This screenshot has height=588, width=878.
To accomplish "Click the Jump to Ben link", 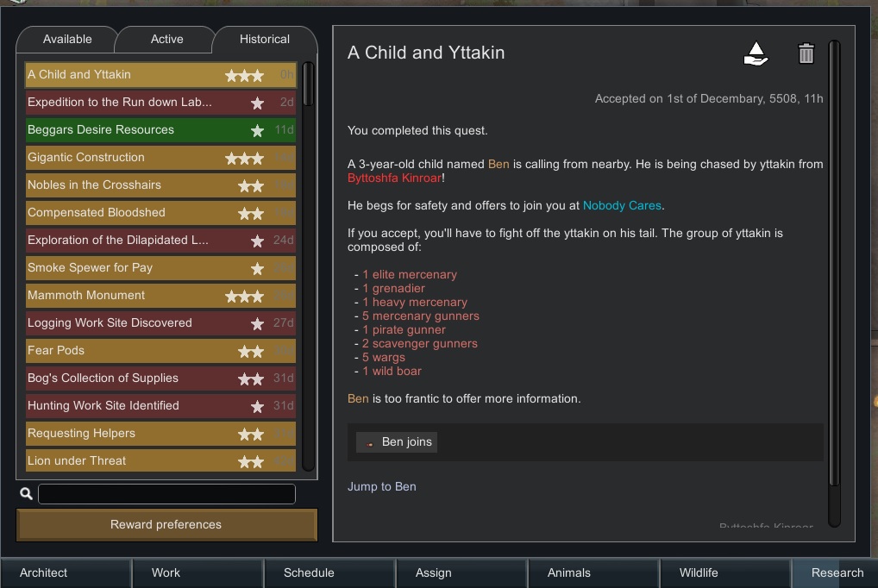I will pos(381,486).
